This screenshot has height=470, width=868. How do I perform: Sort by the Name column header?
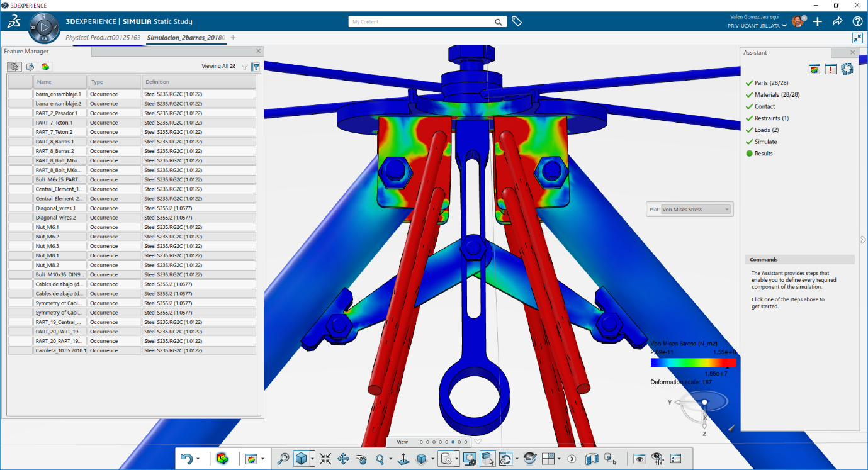point(60,82)
